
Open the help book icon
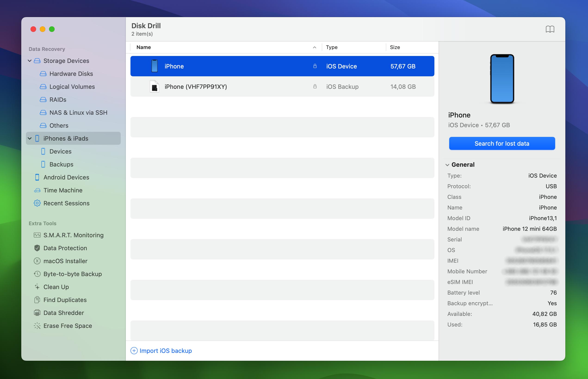click(550, 29)
